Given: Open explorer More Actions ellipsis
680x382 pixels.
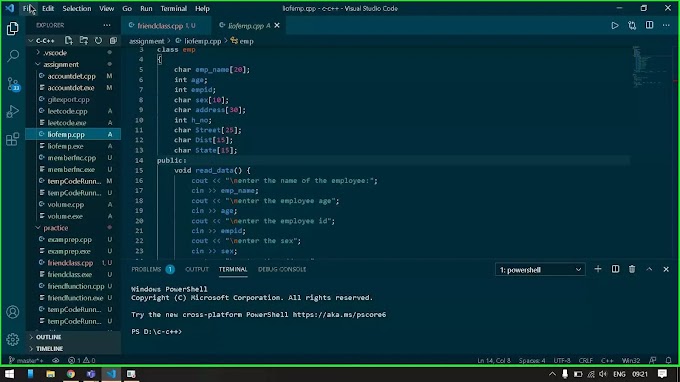Looking at the screenshot, I should (107, 25).
